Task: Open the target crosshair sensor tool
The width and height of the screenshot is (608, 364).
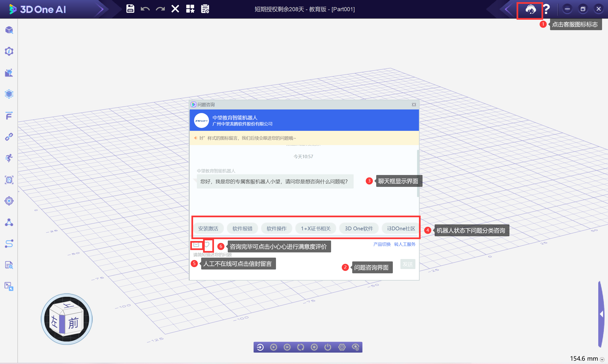Action: 9,201
